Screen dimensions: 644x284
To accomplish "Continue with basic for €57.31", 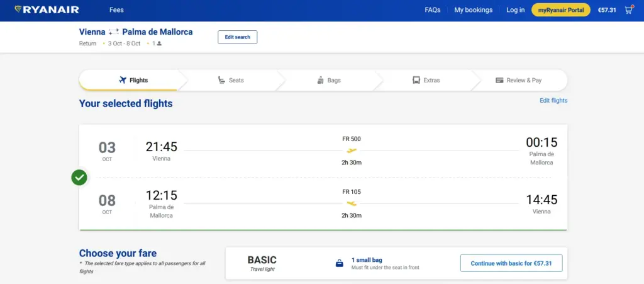I will tap(511, 263).
